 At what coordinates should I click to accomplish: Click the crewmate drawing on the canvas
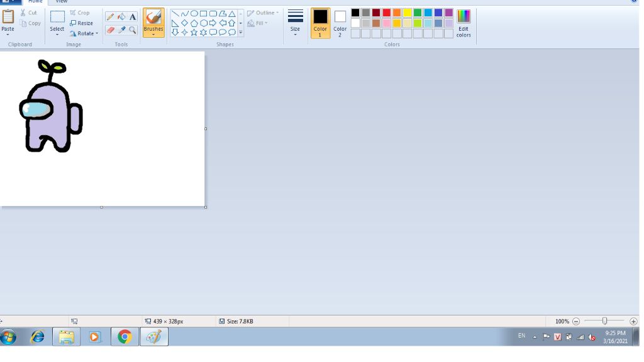tap(51, 106)
